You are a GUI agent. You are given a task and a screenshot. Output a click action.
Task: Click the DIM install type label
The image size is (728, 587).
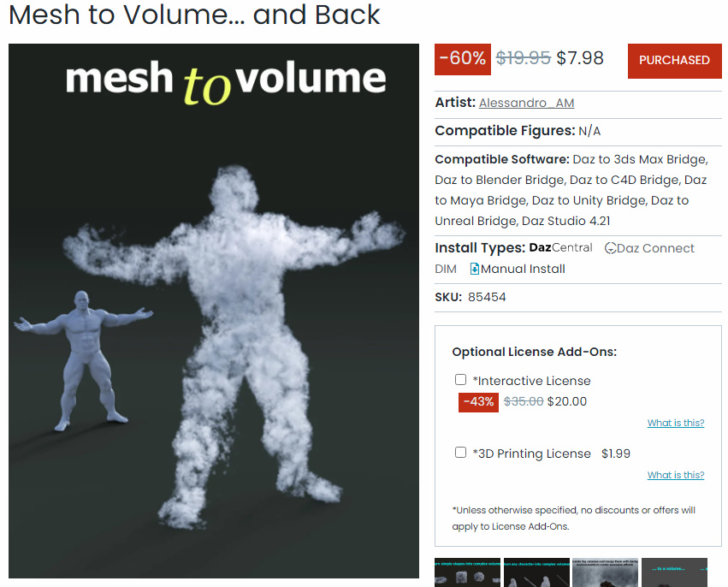pyautogui.click(x=446, y=269)
